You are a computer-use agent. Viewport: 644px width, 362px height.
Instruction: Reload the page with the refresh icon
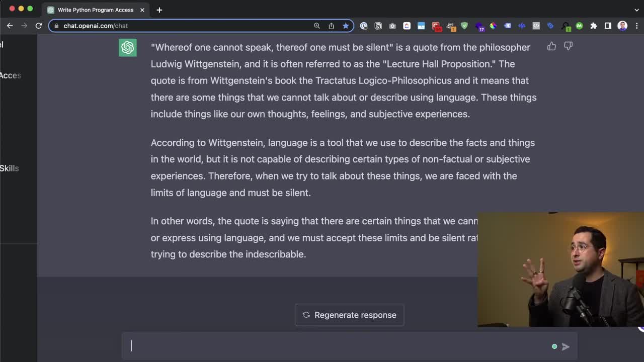39,26
